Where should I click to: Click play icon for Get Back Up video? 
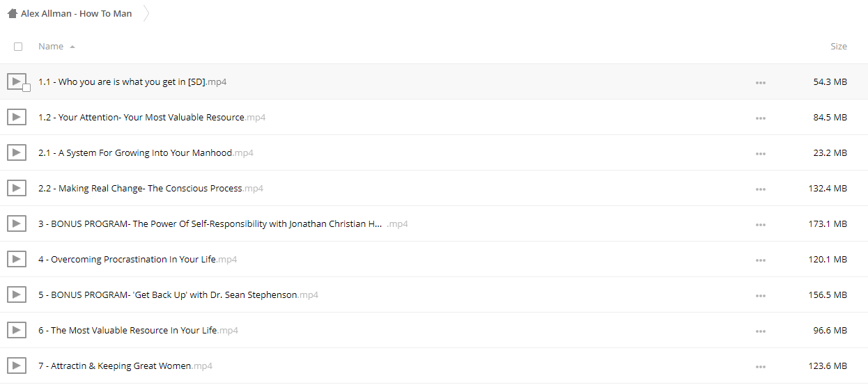pos(17,294)
